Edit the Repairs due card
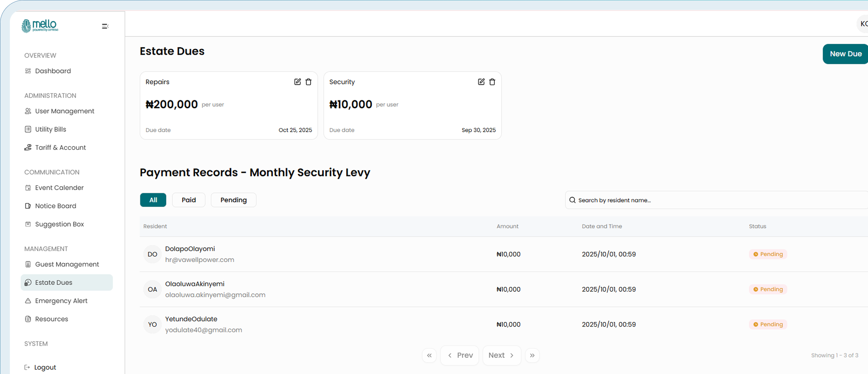This screenshot has width=868, height=374. tap(297, 82)
